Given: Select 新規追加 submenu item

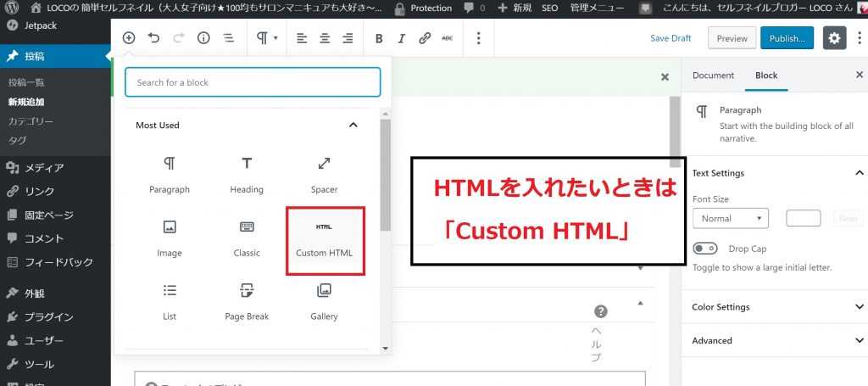Looking at the screenshot, I should [26, 102].
